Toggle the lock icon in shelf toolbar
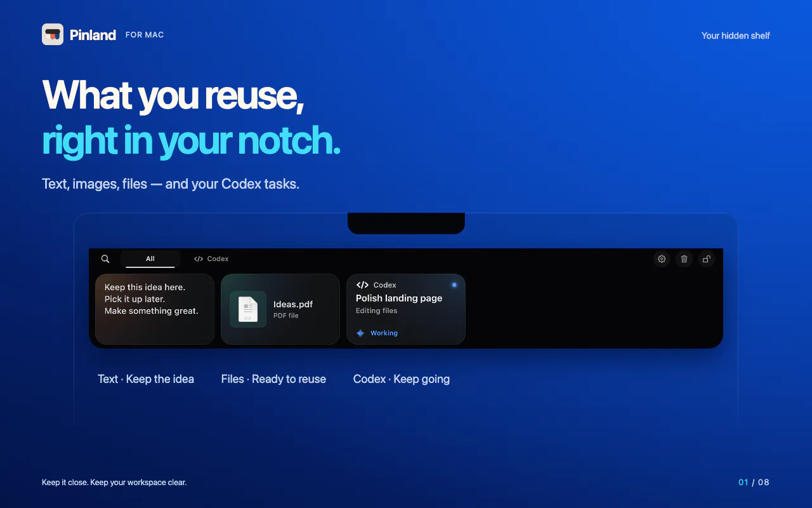812x508 pixels. click(706, 258)
